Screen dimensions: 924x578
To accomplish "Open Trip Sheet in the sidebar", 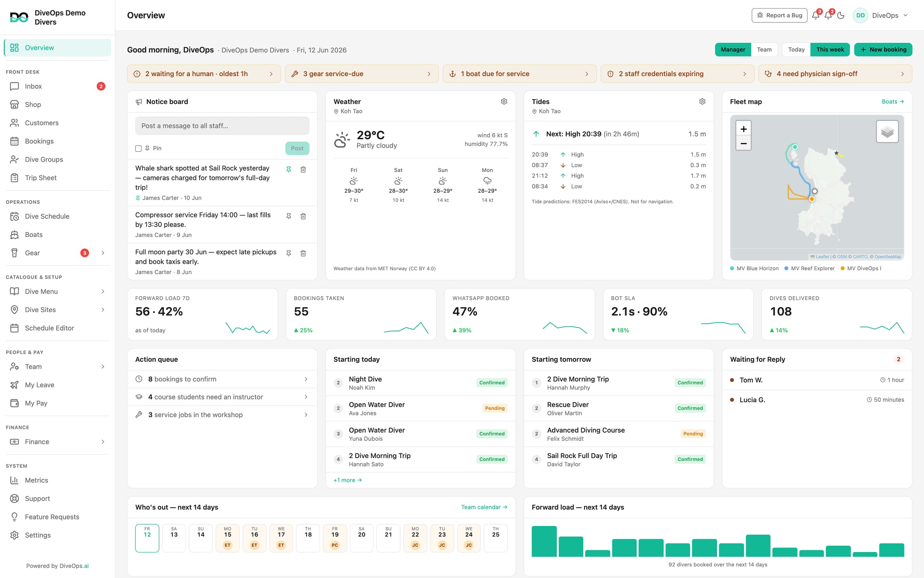I will 57,178.
